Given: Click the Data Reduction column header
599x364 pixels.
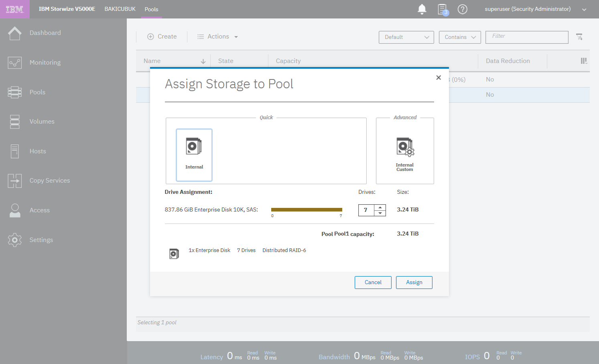Looking at the screenshot, I should [508, 61].
